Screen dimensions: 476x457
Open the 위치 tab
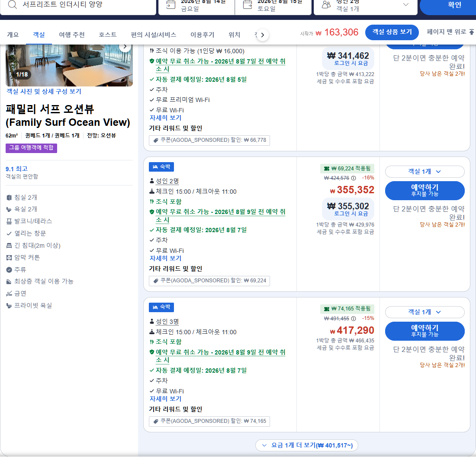click(234, 35)
